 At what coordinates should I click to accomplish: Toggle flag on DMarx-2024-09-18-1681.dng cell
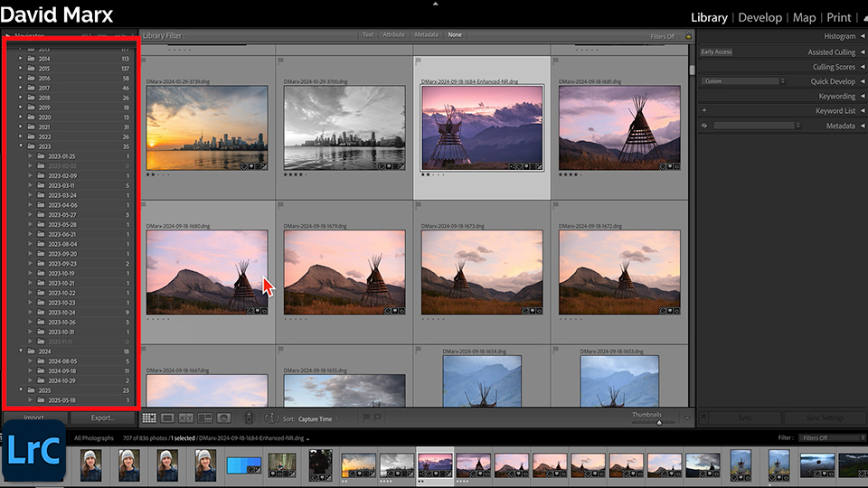click(555, 61)
